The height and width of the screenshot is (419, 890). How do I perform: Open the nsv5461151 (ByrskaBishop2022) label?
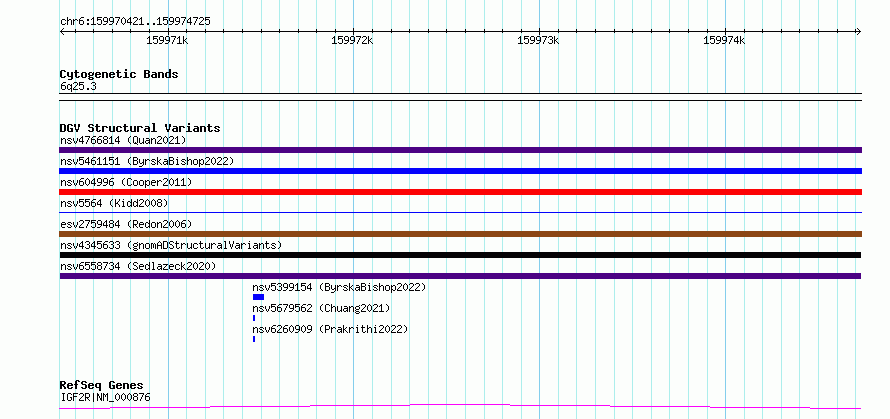(147, 161)
